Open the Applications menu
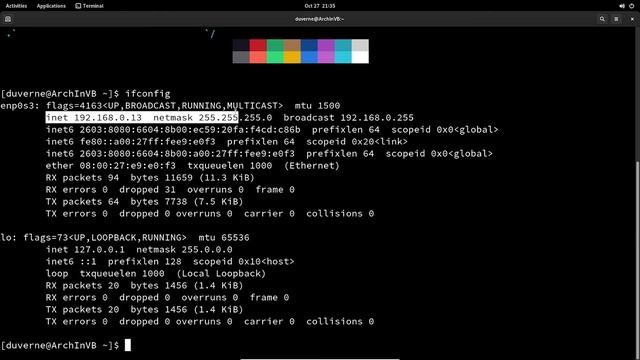Viewport: 640px width, 360px height. [51, 6]
